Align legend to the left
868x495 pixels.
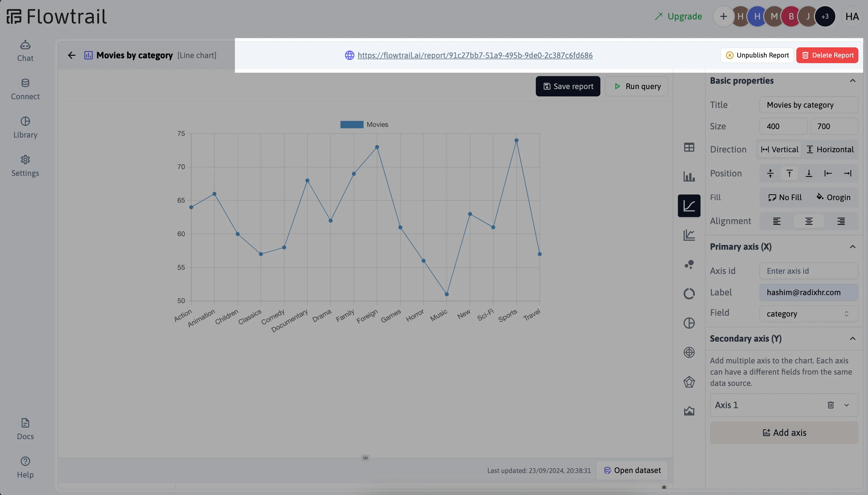[x=777, y=221]
